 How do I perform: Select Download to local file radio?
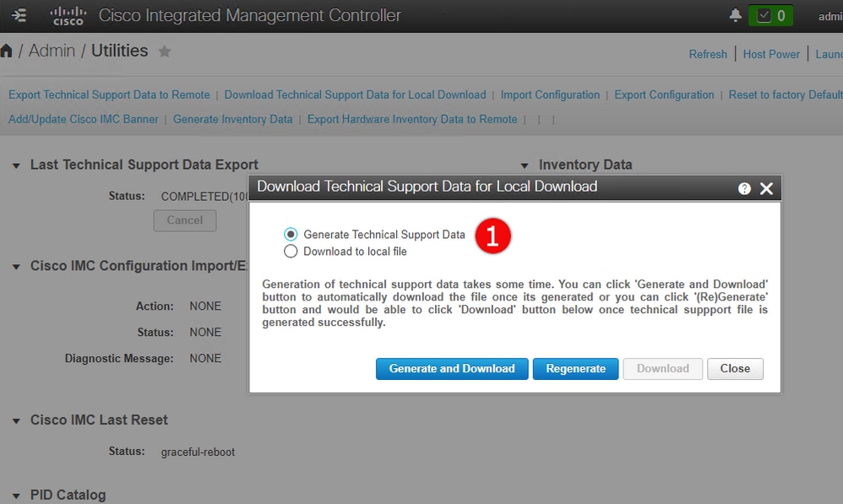291,252
